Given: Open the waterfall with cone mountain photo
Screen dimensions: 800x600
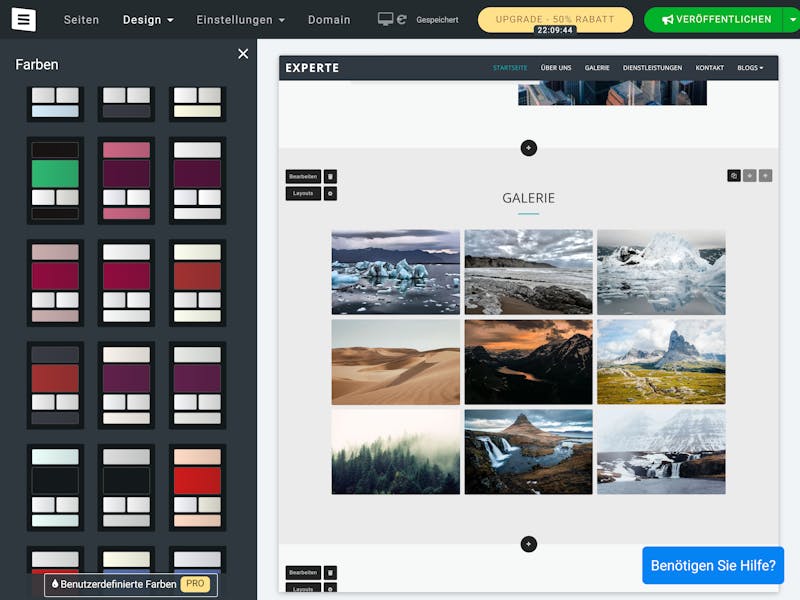Looking at the screenshot, I should (529, 452).
